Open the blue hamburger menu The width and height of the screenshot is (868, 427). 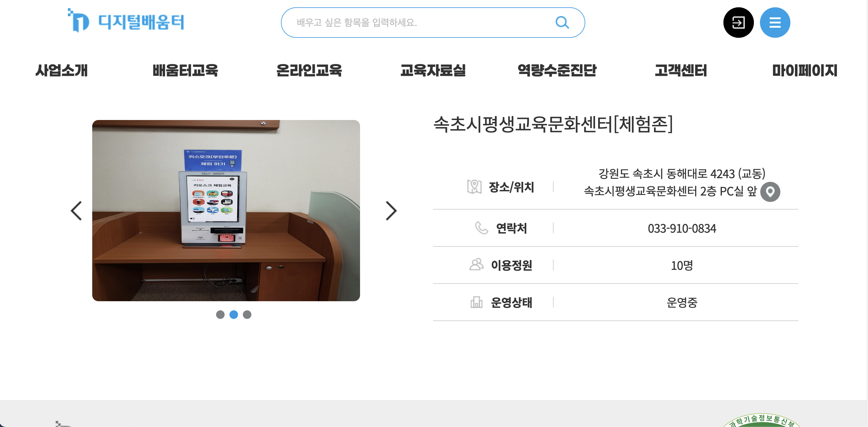coord(775,23)
